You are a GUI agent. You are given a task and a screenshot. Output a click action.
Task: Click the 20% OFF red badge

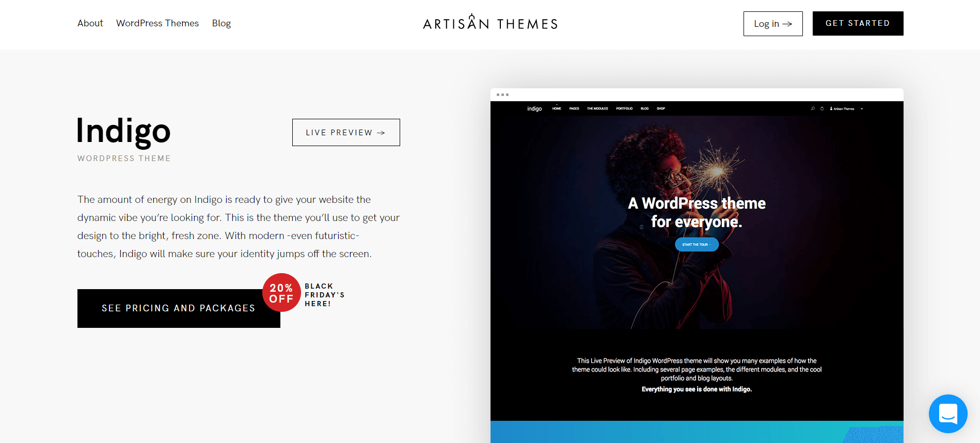[281, 293]
